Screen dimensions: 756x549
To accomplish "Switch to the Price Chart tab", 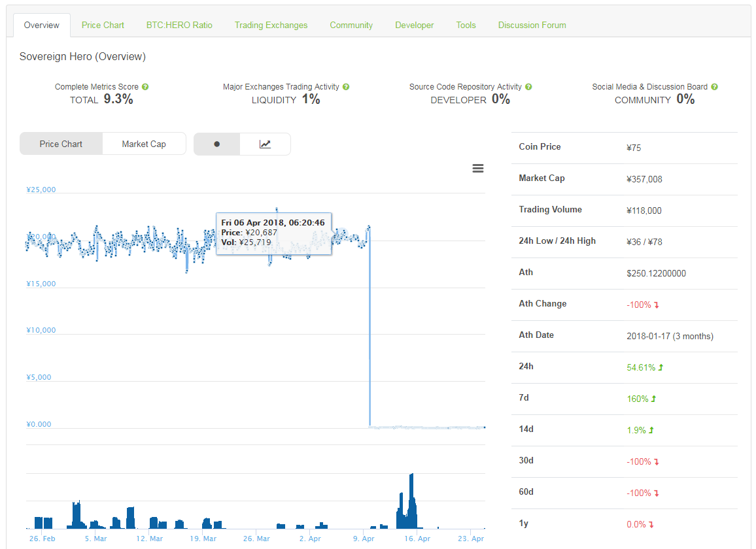I will coord(103,25).
